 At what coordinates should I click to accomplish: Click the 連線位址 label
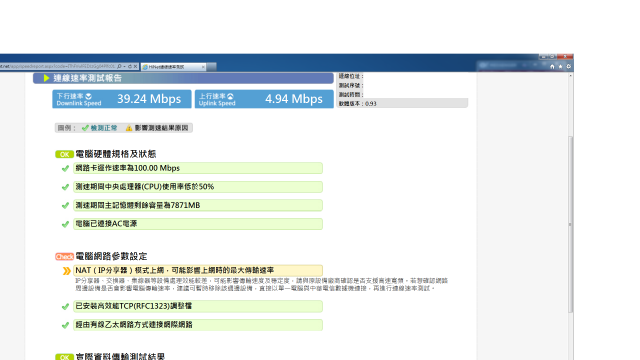(x=351, y=76)
